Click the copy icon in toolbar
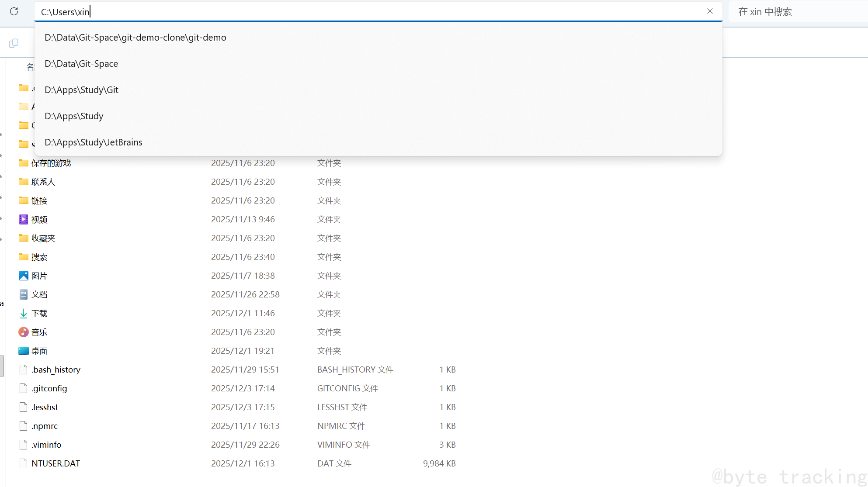The width and height of the screenshot is (868, 487). pos(14,43)
